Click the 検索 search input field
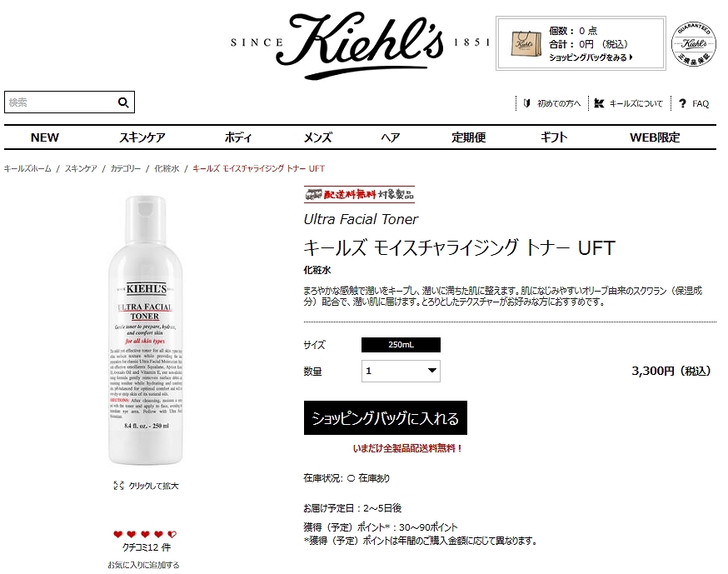Viewport: 728px width, 574px height. pyautogui.click(x=60, y=102)
